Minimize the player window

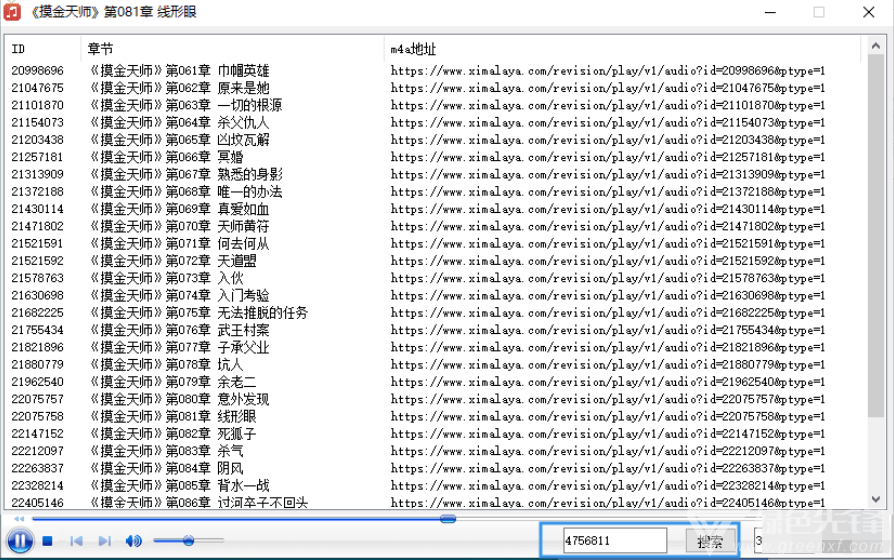[770, 12]
